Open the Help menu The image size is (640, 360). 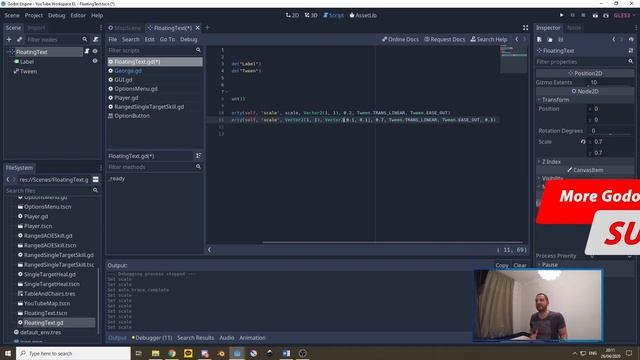tap(97, 15)
